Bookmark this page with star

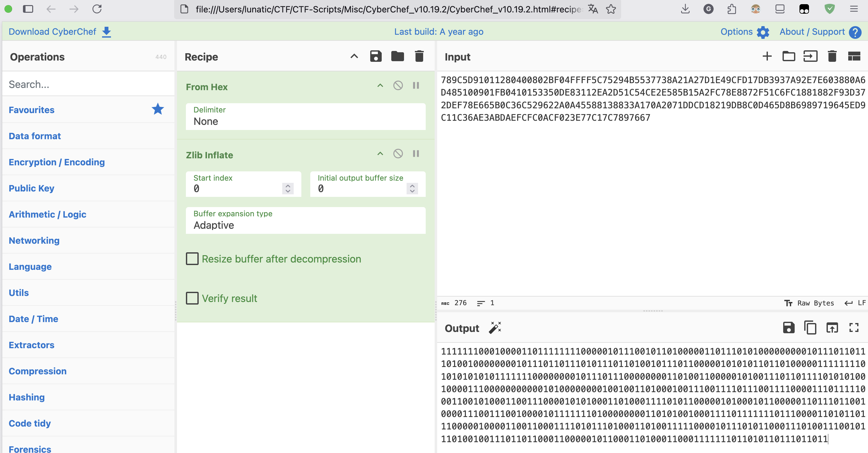click(x=611, y=9)
